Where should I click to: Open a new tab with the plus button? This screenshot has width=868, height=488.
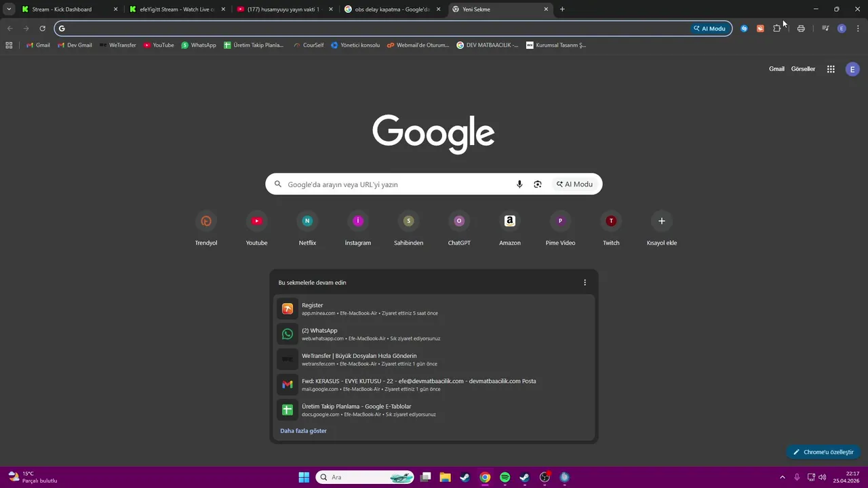click(562, 9)
